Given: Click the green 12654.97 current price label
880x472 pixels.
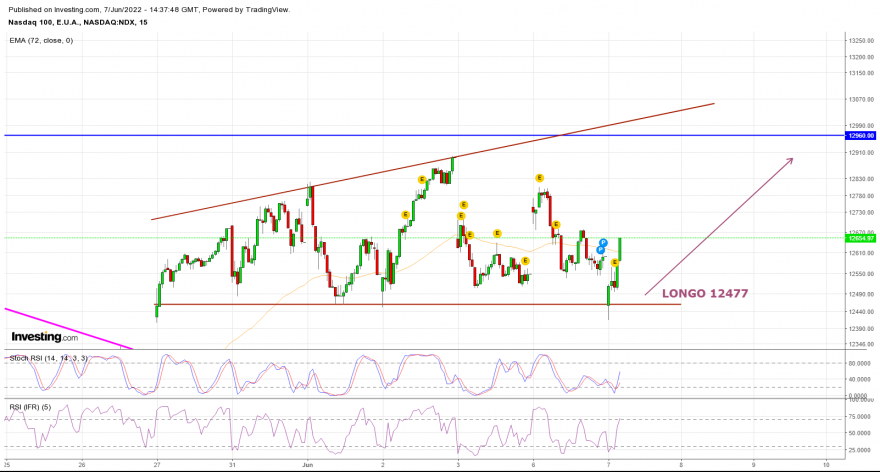Looking at the screenshot, I should coord(860,239).
